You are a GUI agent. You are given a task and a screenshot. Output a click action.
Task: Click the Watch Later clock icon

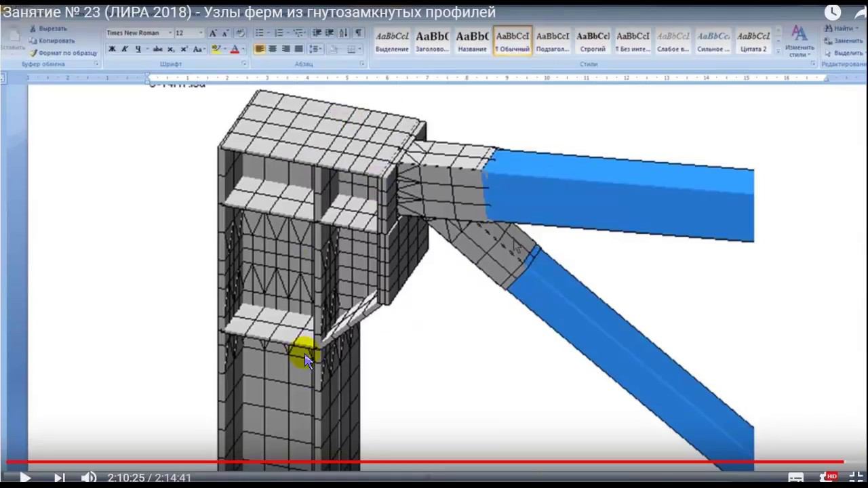(x=833, y=12)
